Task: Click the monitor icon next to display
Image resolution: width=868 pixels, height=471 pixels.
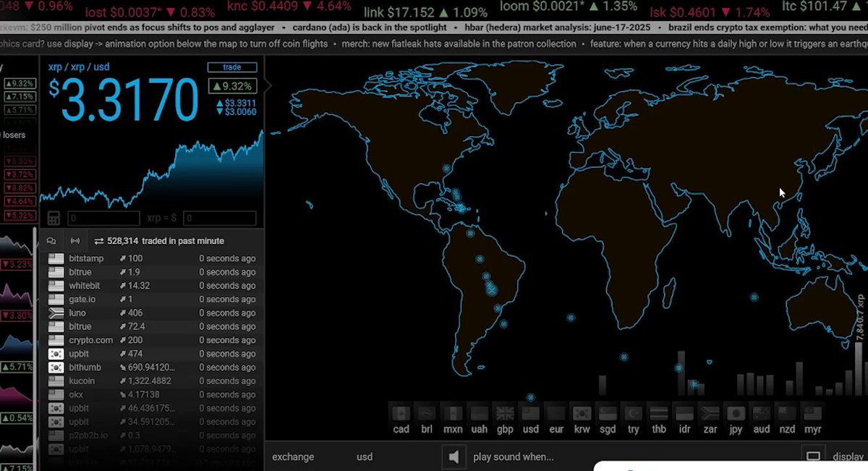Action: (x=814, y=457)
